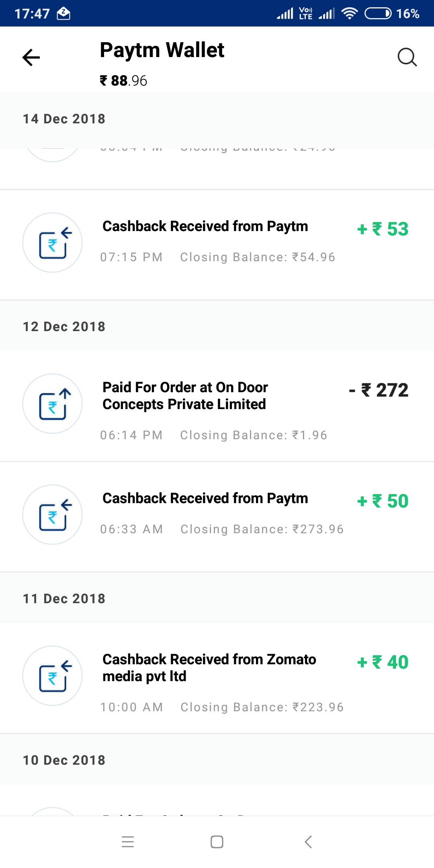The width and height of the screenshot is (434, 868).
Task: Open the search magnifier icon
Action: pyautogui.click(x=407, y=57)
